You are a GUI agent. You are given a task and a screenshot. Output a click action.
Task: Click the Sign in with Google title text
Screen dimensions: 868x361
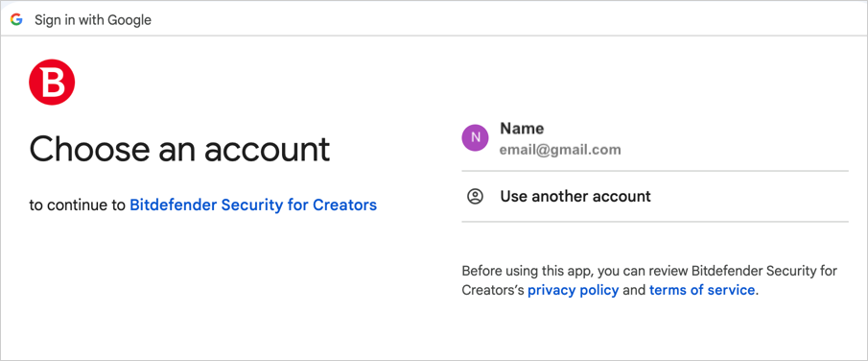click(x=93, y=20)
